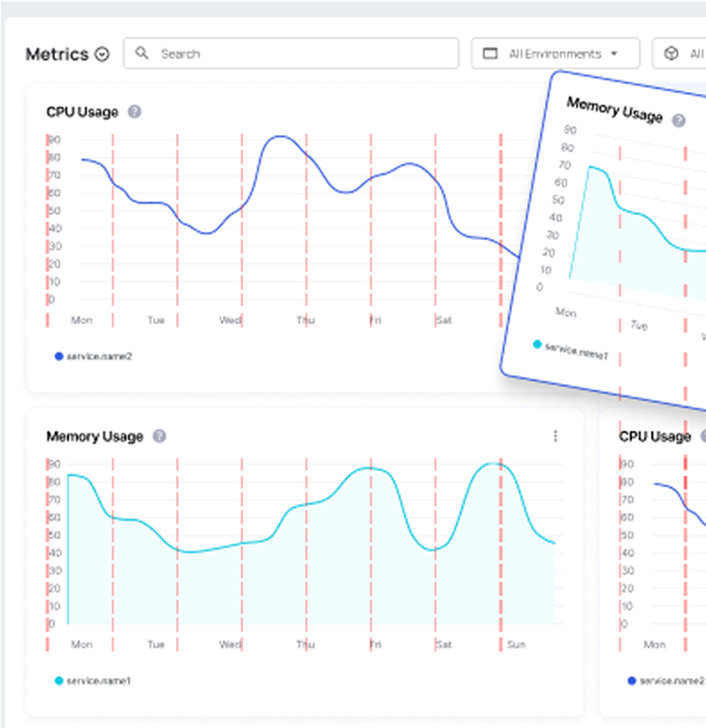The width and height of the screenshot is (706, 728).
Task: Click the Sun label on the bottom Memory Usage chart axis
Action: [x=516, y=644]
